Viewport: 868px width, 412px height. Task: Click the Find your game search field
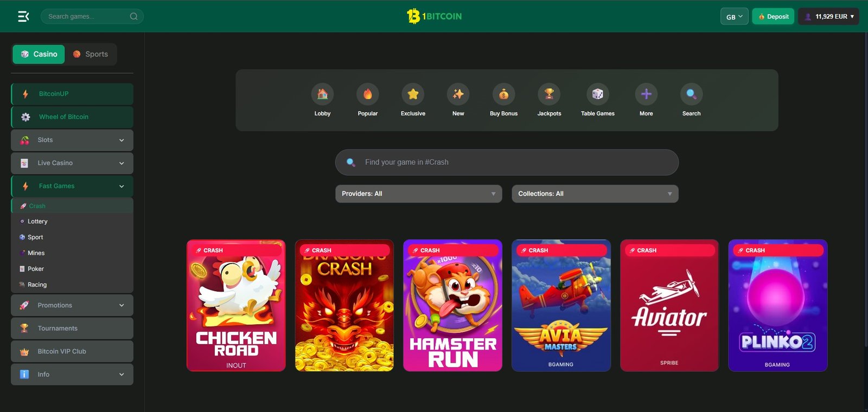pos(507,162)
